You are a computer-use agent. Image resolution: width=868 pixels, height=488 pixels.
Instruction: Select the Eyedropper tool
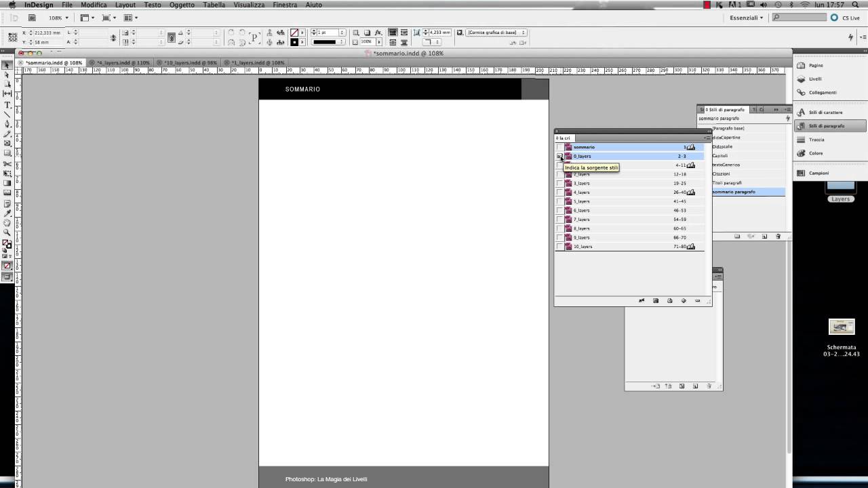pyautogui.click(x=7, y=213)
